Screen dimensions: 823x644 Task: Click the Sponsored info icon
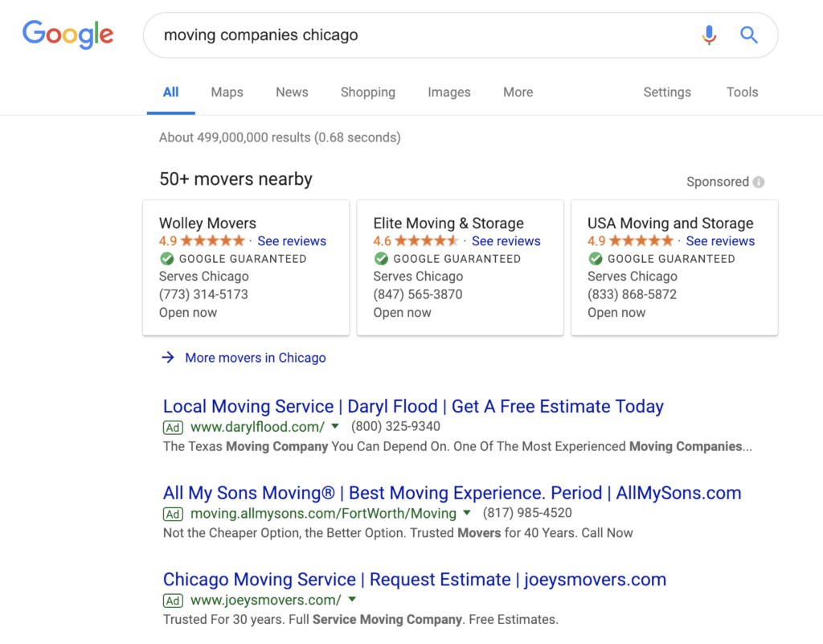pyautogui.click(x=758, y=182)
